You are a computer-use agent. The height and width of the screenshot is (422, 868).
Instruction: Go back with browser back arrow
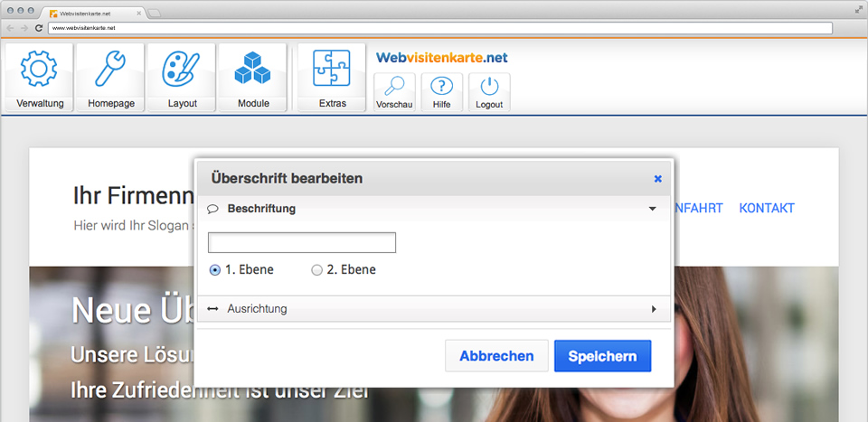coord(11,28)
